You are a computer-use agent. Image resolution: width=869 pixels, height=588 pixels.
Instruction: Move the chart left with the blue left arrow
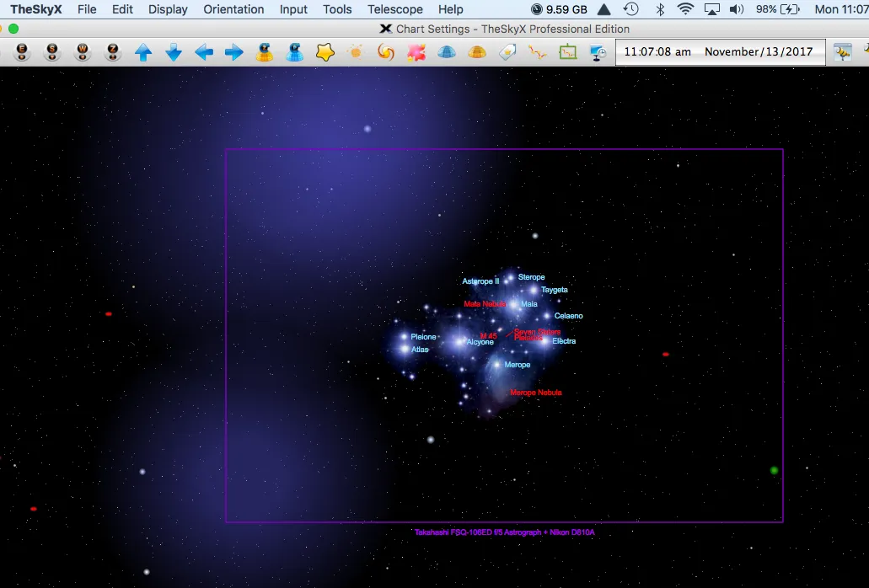(204, 52)
